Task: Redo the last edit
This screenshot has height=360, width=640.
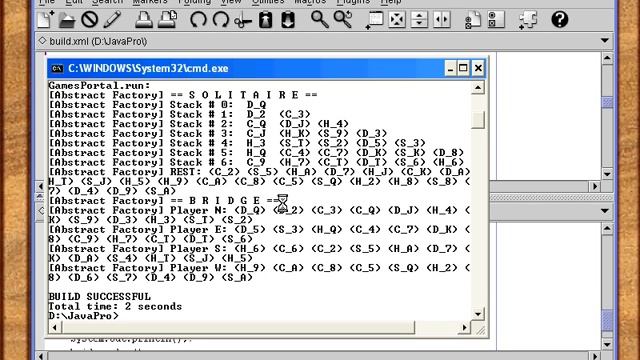Action: [x=220, y=20]
